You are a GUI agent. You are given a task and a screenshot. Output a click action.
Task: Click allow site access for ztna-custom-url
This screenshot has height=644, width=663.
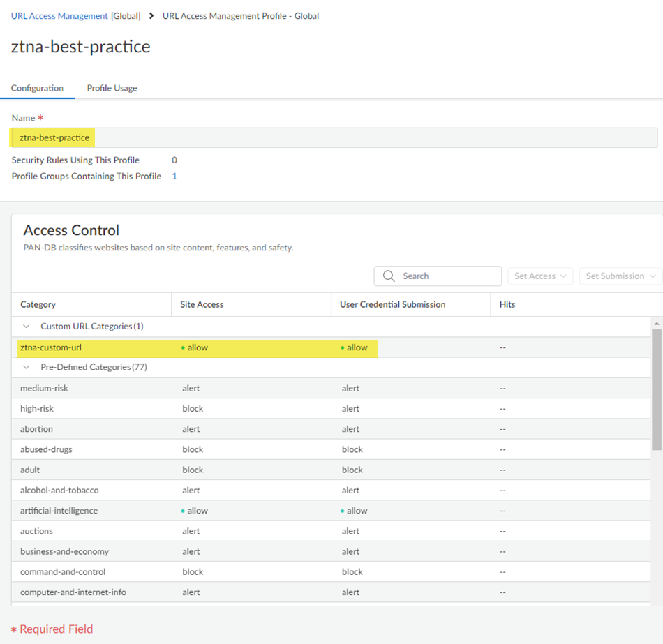point(197,347)
